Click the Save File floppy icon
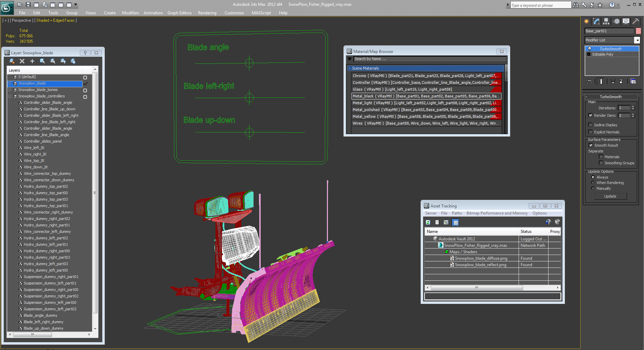 tap(28, 5)
